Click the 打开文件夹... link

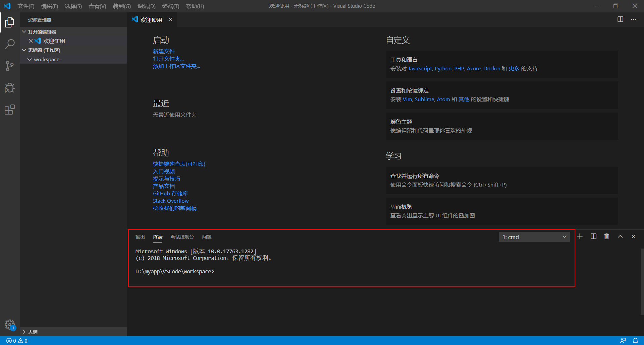click(x=168, y=59)
